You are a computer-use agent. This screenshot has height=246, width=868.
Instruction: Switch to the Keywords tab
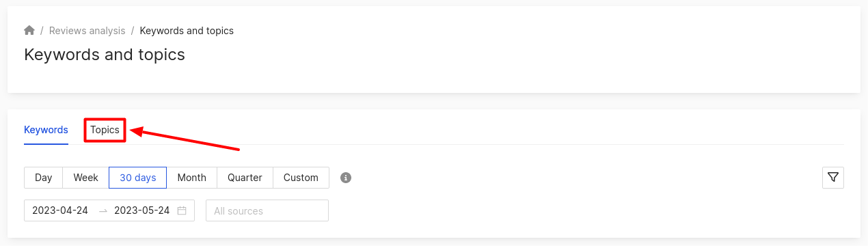(46, 130)
